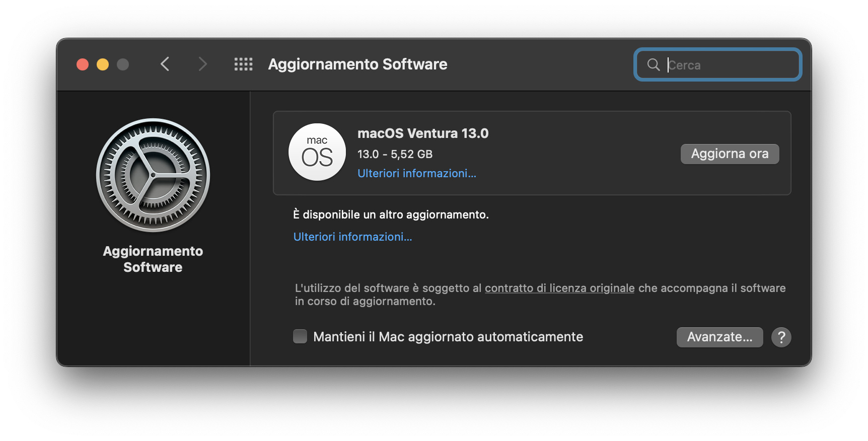
Task: Go back using the left chevron
Action: point(165,64)
